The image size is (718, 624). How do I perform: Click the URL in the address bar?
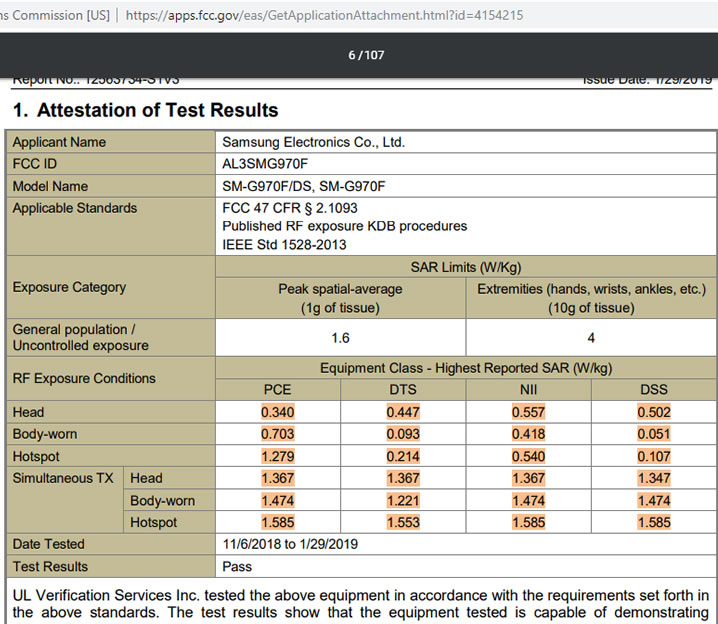325,16
